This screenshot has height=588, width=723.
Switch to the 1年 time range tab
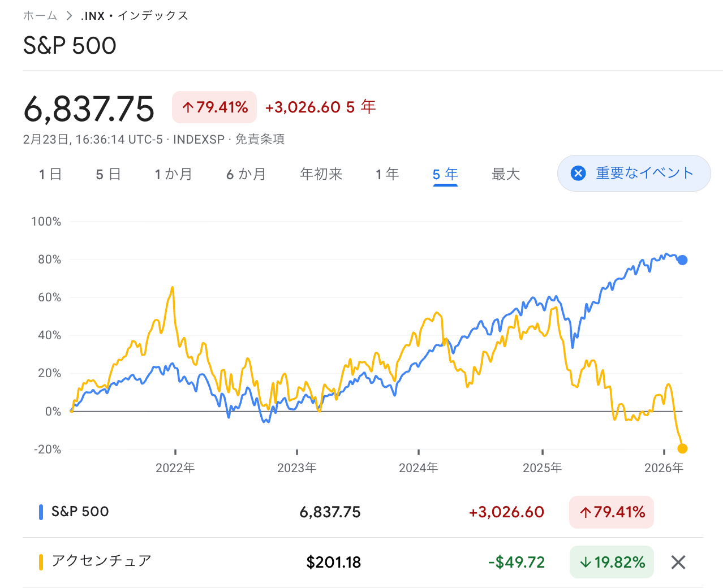coord(387,174)
